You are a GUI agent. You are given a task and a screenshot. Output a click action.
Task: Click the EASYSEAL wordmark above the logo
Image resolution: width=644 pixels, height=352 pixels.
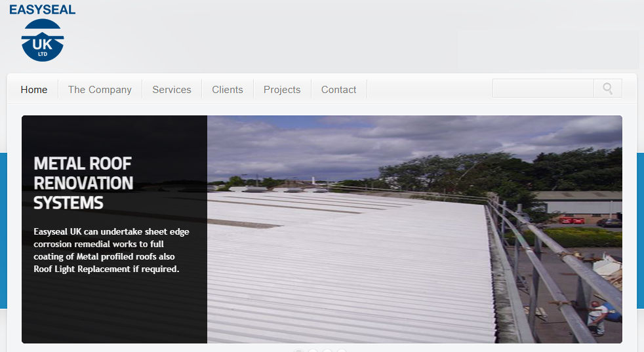(43, 9)
